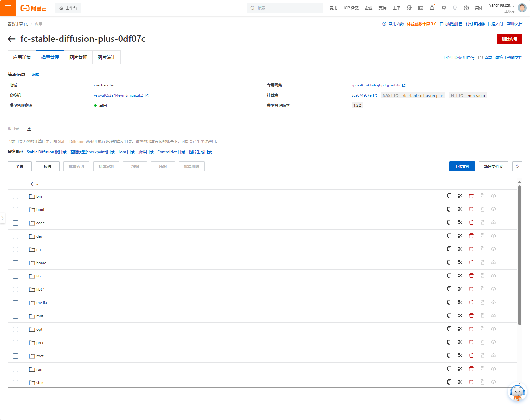Open the online support robot assistant
This screenshot has width=530, height=420.
pyautogui.click(x=517, y=393)
